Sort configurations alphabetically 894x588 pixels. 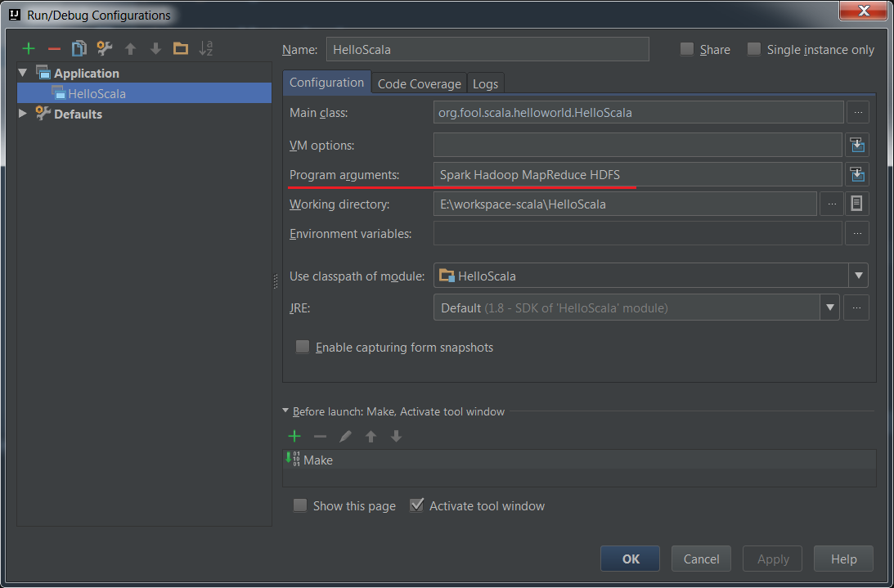point(206,49)
